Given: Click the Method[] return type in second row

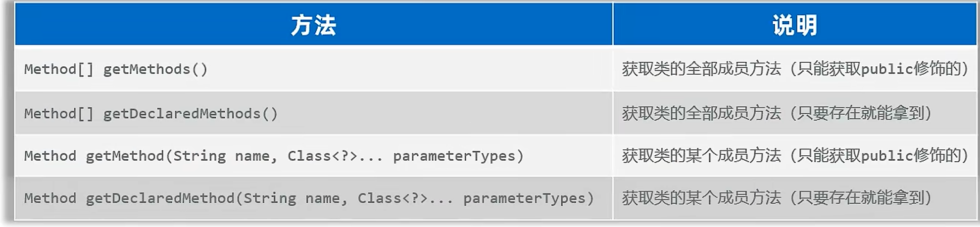Looking at the screenshot, I should (x=59, y=114).
